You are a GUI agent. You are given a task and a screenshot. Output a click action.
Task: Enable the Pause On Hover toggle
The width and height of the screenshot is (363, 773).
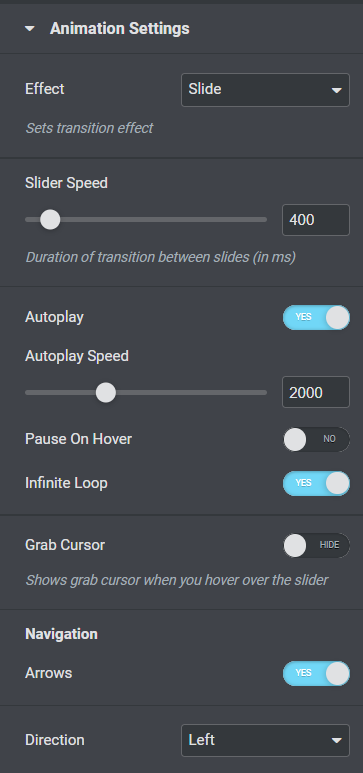coord(316,439)
